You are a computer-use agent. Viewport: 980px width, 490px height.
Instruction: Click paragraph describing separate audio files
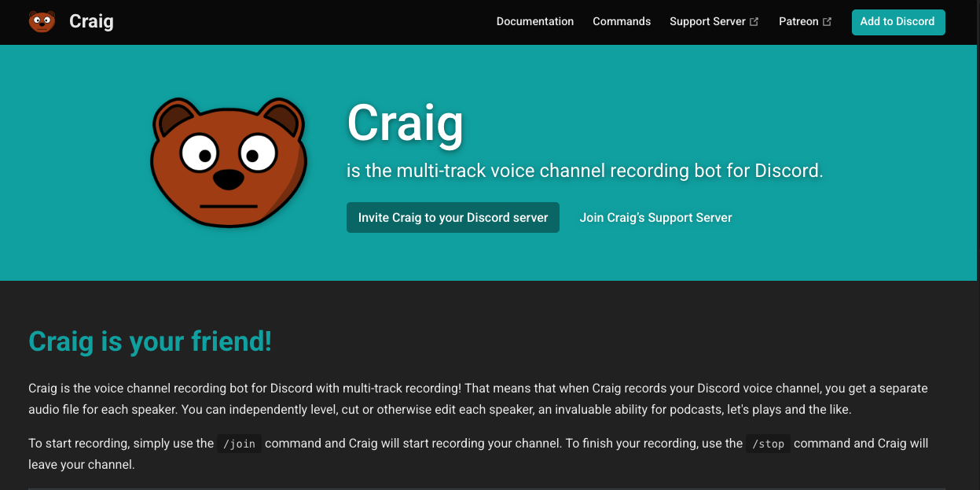[478, 399]
